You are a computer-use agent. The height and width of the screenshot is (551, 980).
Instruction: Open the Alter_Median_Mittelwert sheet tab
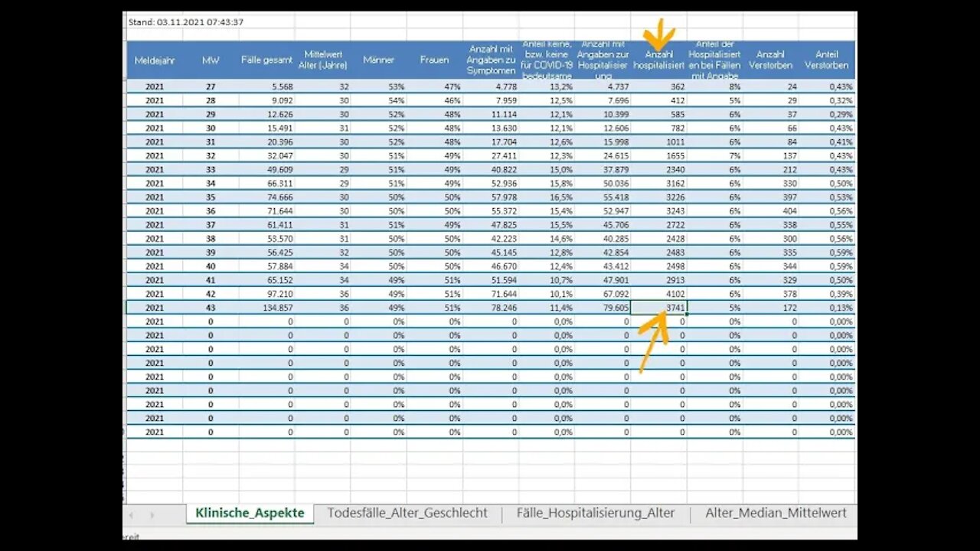pyautogui.click(x=776, y=513)
